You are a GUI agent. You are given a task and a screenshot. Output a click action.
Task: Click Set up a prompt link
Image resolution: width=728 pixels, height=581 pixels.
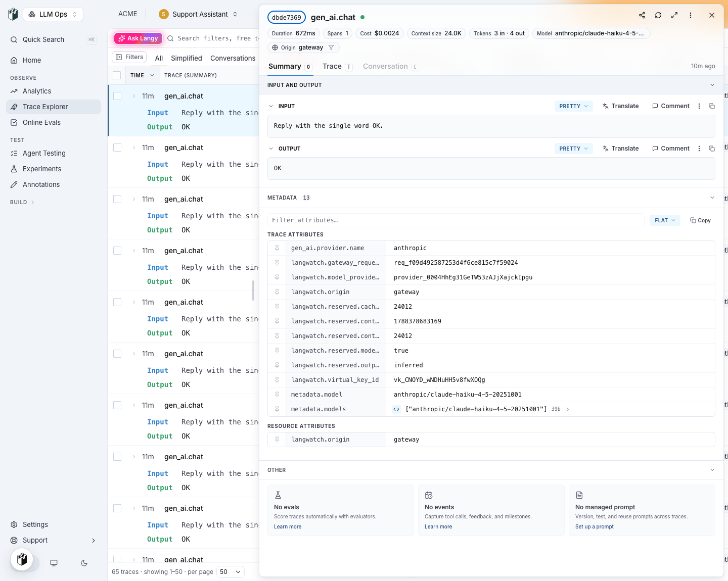pyautogui.click(x=595, y=526)
